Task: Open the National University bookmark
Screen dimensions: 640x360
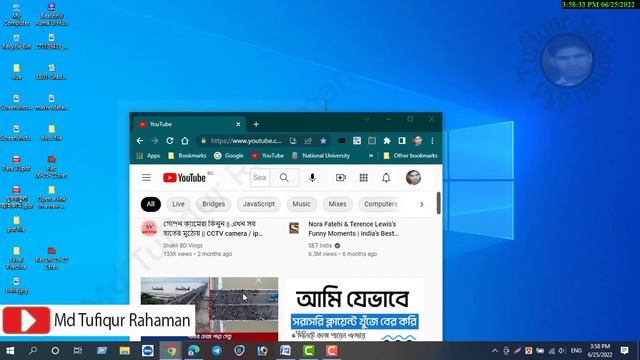Action: click(x=321, y=156)
